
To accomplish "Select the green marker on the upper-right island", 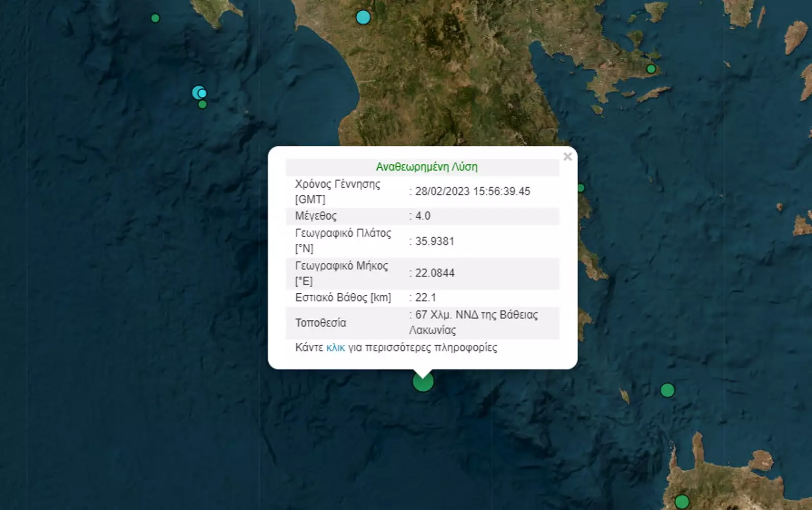I will click(651, 69).
